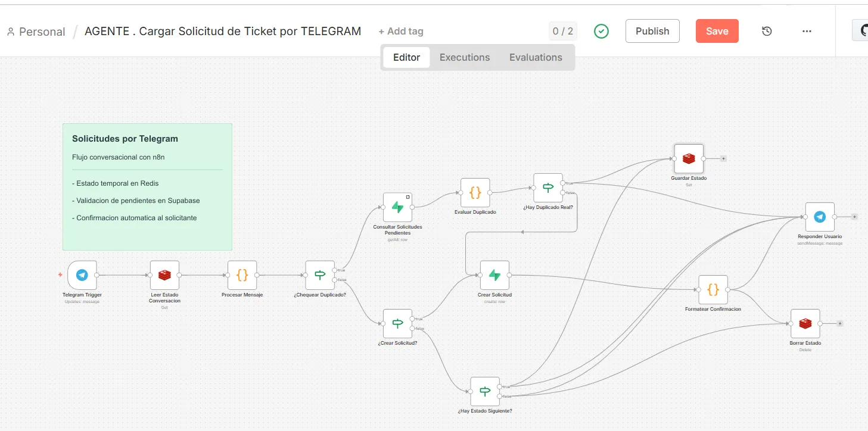
Task: Select the Crear Solicitud Supabase node
Action: tap(494, 275)
